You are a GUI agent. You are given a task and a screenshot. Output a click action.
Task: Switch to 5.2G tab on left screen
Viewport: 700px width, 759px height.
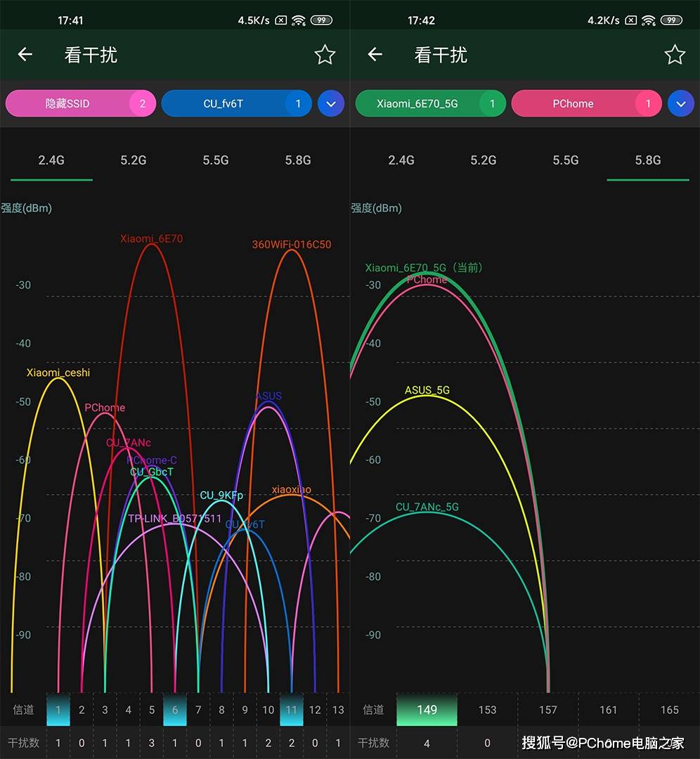(x=133, y=160)
